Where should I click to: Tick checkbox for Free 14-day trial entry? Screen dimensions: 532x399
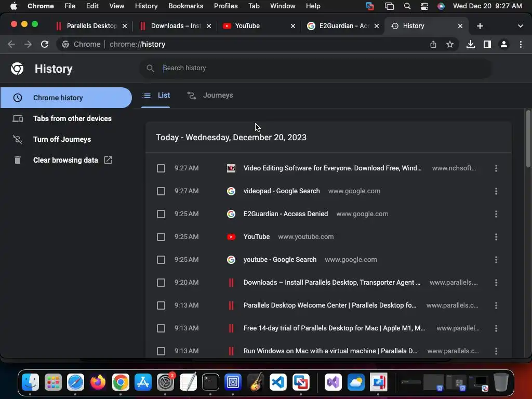[x=161, y=328]
